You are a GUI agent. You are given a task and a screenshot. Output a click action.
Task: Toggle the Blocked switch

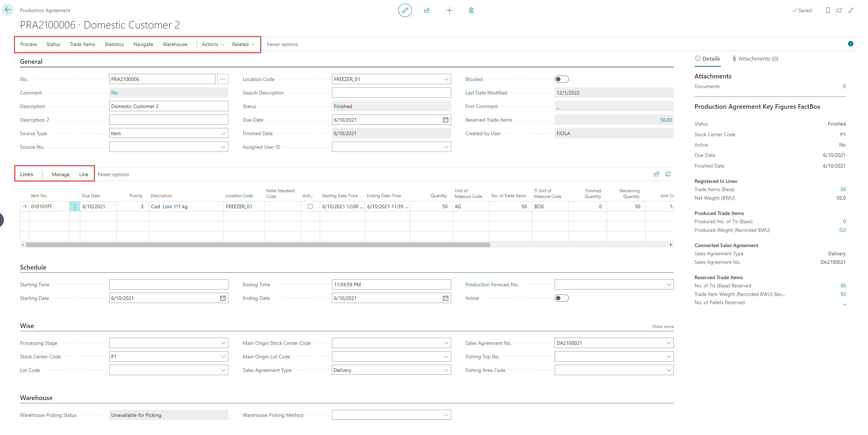pyautogui.click(x=561, y=79)
